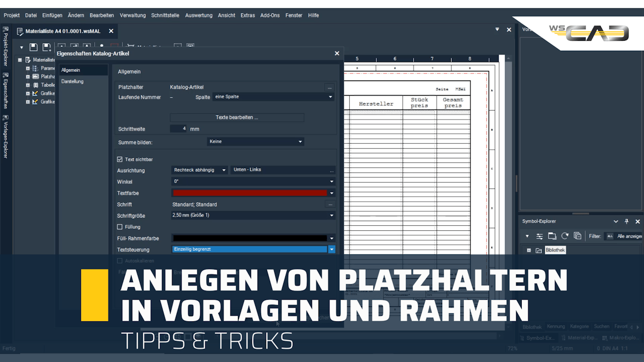The height and width of the screenshot is (362, 644).
Task: Toggle the ALL filter in Symbol-Explorer
Action: click(609, 236)
